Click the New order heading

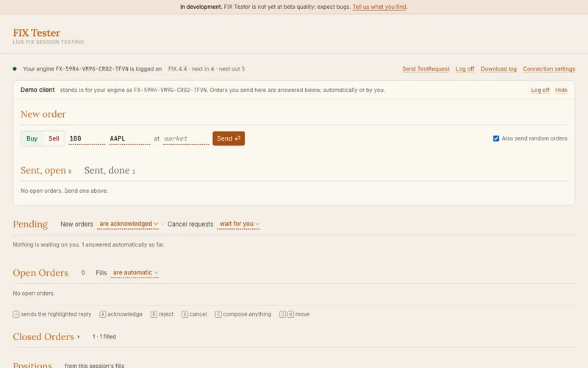pyautogui.click(x=43, y=114)
